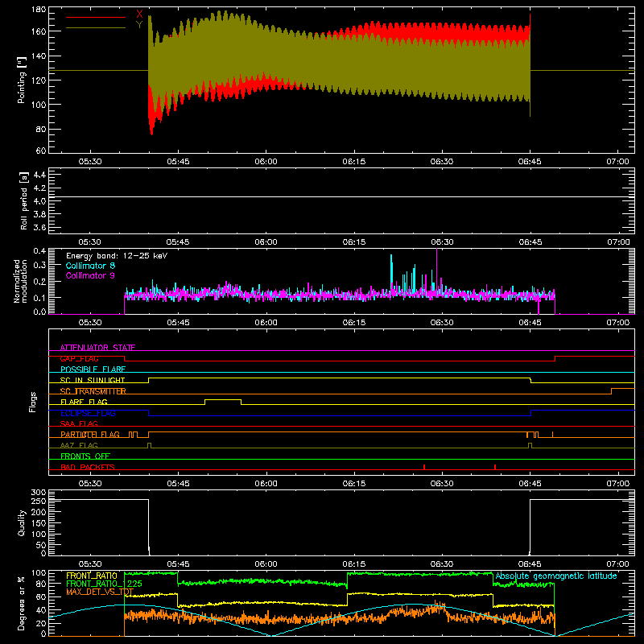This screenshot has height=644, width=644.
Task: Click first BAD_PACKETS spike near 06:27
Action: coord(424,467)
